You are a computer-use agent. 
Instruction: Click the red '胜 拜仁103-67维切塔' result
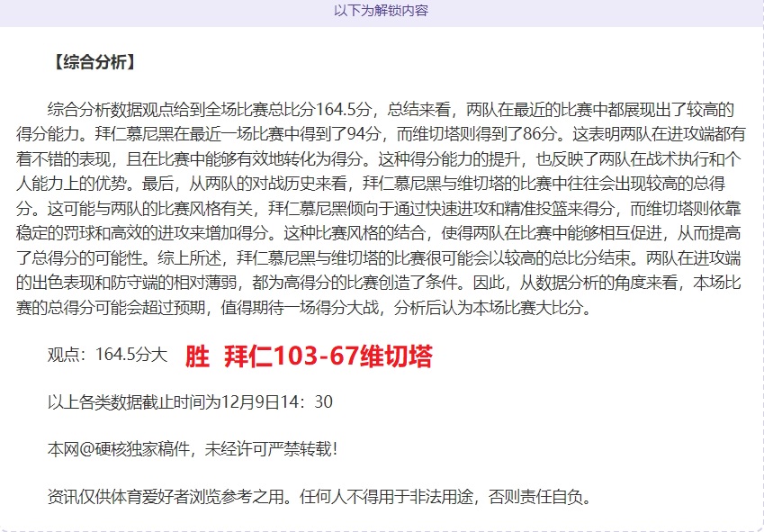pyautogui.click(x=309, y=356)
